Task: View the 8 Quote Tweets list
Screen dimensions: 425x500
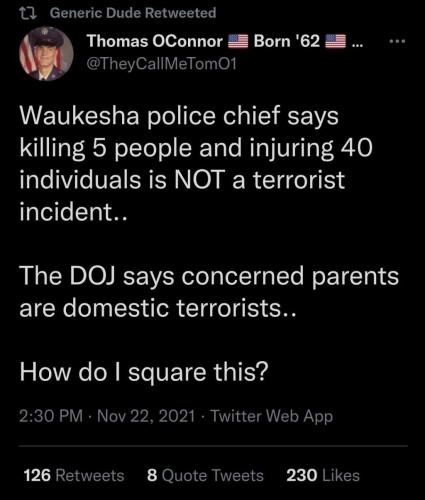Action: point(205,475)
